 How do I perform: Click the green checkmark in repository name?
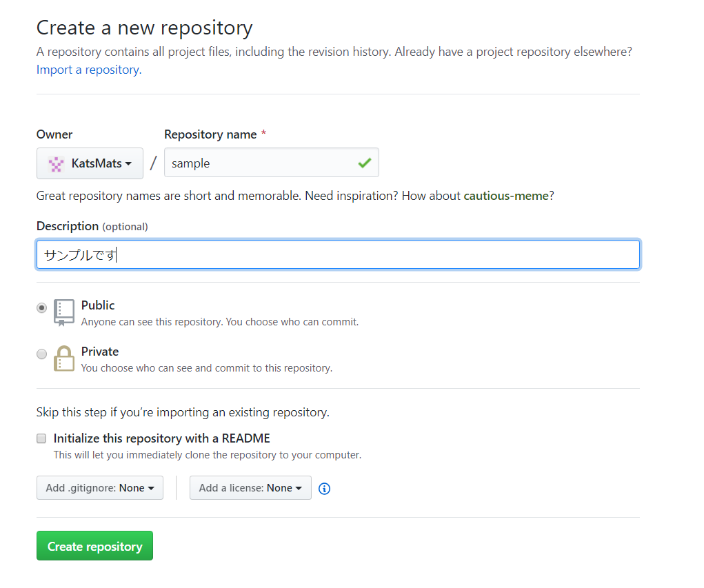[x=365, y=163]
